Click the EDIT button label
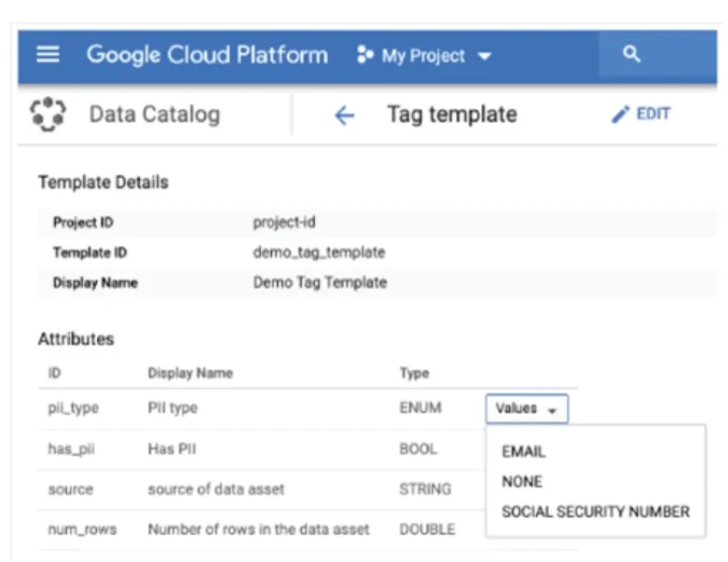The width and height of the screenshot is (728, 562). click(653, 115)
